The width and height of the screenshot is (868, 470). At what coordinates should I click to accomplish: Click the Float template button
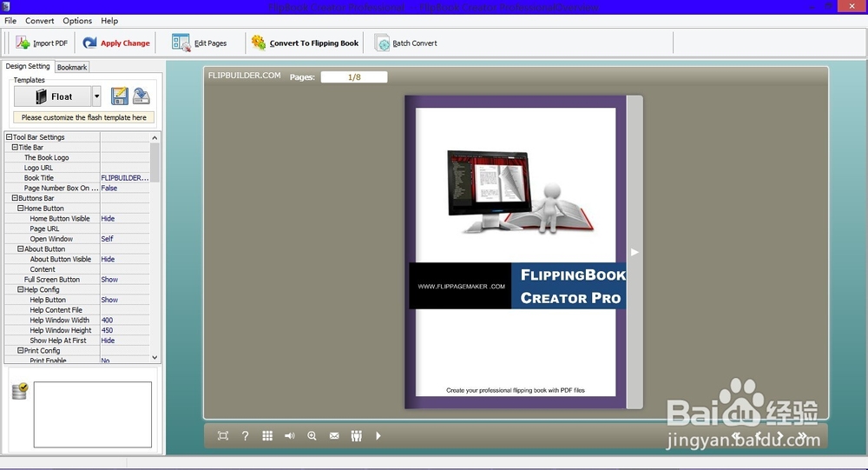(53, 96)
